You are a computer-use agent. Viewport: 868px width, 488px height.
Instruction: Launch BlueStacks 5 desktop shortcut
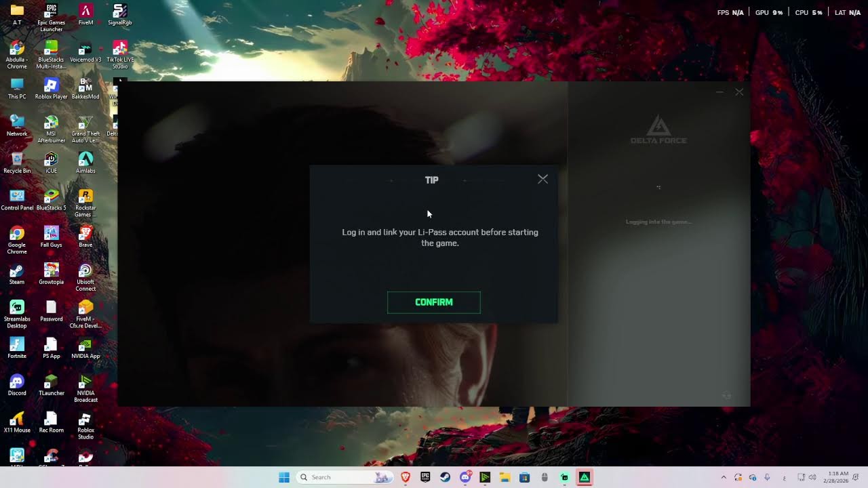coord(51,199)
